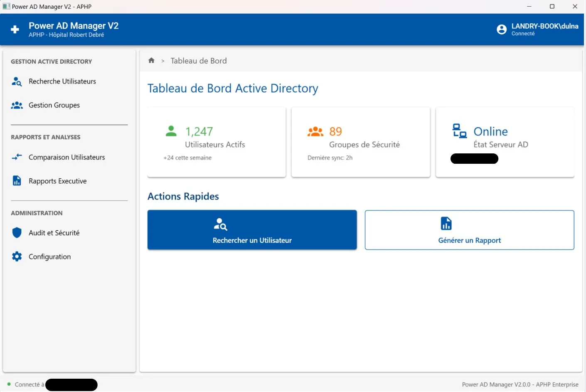Maximize the Power AD Manager window
Viewport: 586px width, 392px height.
point(552,6)
